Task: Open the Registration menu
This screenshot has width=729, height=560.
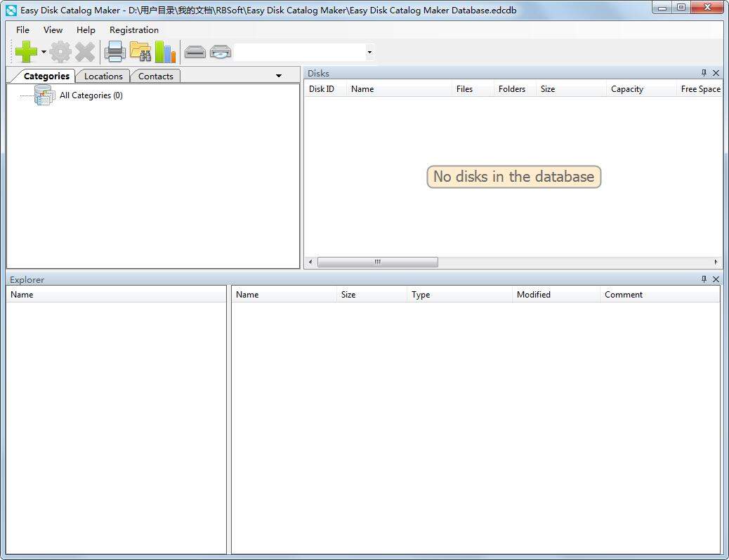Action: 133,29
